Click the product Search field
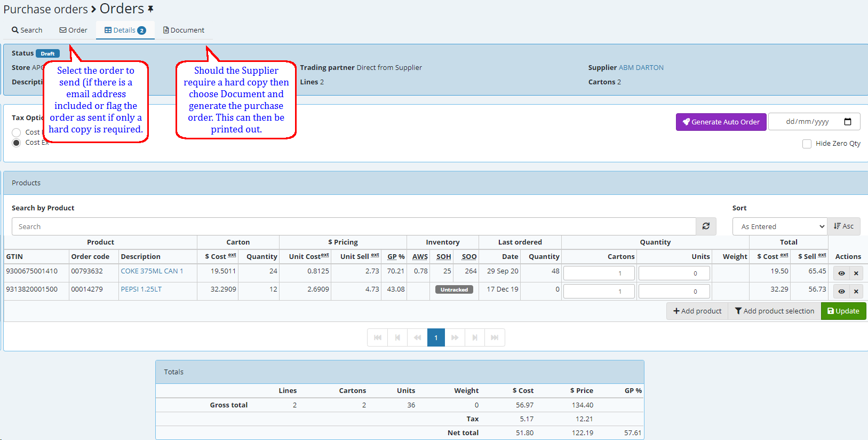Viewport: 868px width, 440px height. [x=354, y=226]
